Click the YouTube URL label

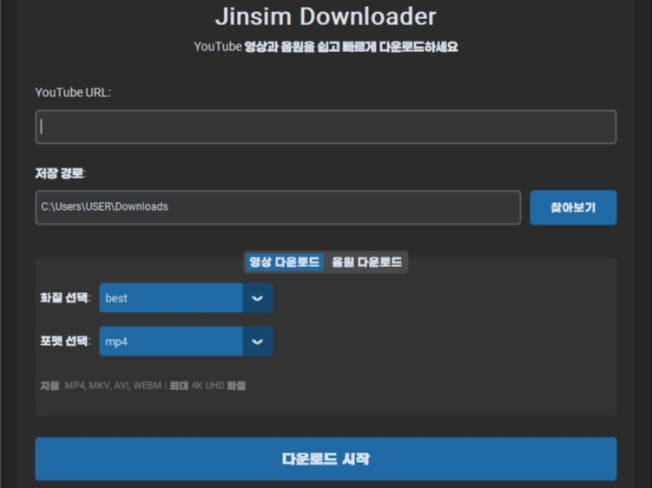73,92
